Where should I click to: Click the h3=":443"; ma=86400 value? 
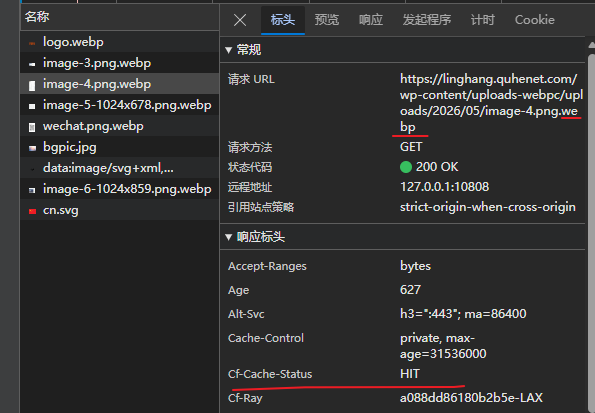tap(463, 314)
